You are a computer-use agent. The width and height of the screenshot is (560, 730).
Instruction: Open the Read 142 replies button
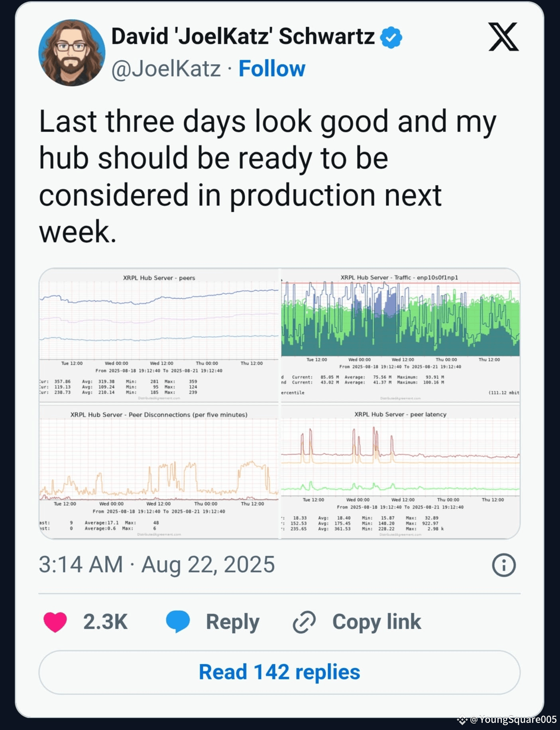(279, 672)
